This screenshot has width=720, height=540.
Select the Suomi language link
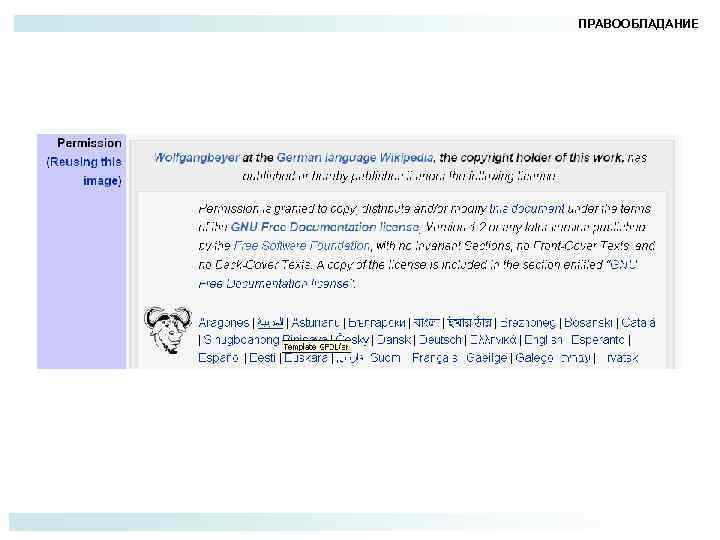tap(385, 358)
